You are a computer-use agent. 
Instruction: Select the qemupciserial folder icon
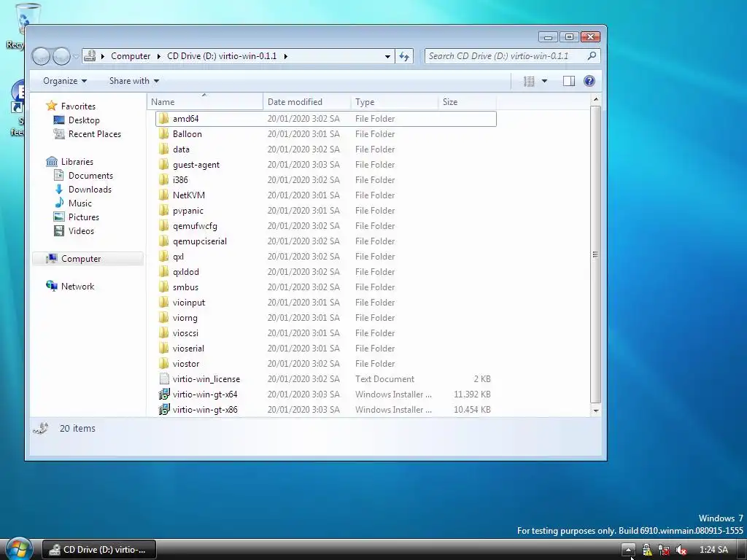(x=164, y=241)
